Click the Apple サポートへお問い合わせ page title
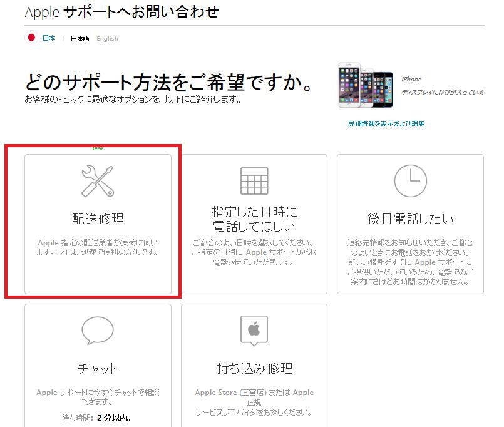This screenshot has height=427, width=504. [122, 11]
